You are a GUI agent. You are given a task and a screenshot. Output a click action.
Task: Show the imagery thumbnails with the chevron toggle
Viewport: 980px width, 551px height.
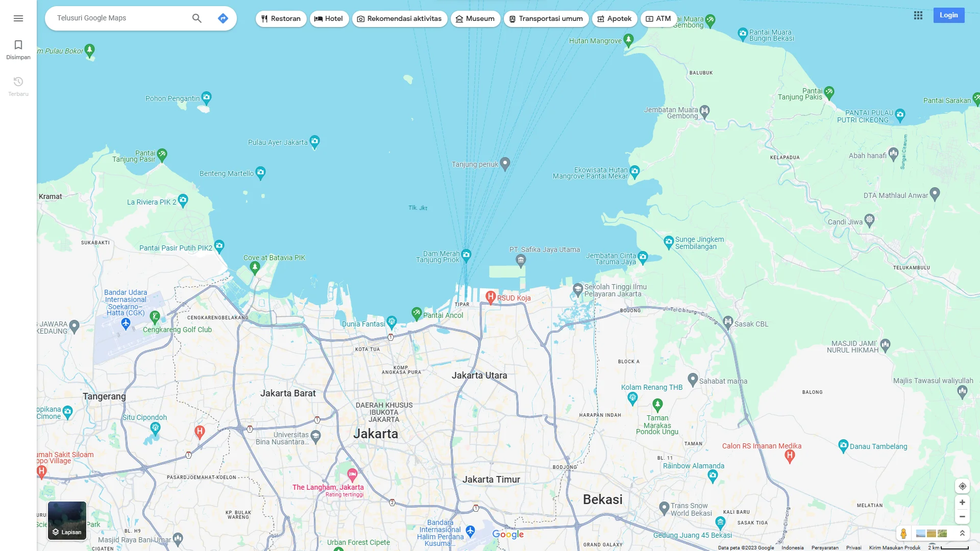tap(963, 534)
